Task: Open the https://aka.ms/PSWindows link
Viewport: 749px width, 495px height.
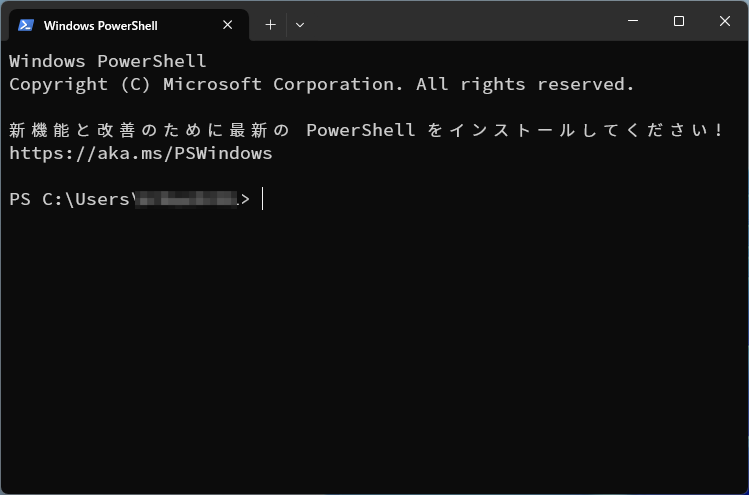Action: [x=141, y=153]
